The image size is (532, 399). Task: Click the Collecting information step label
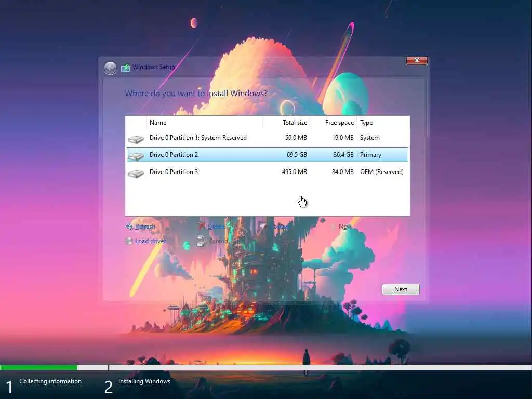(50, 381)
